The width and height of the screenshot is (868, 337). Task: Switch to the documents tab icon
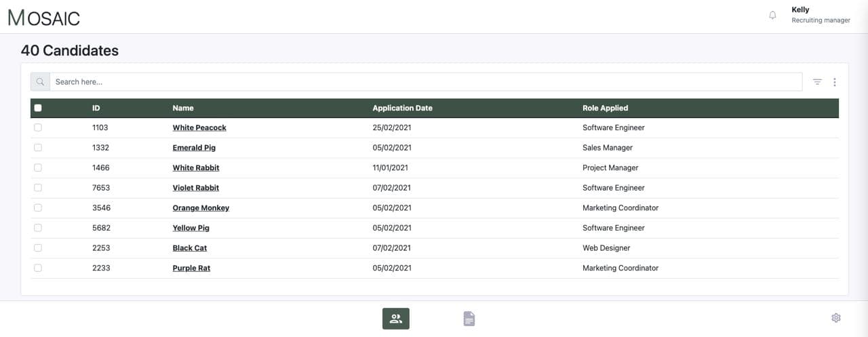(469, 319)
